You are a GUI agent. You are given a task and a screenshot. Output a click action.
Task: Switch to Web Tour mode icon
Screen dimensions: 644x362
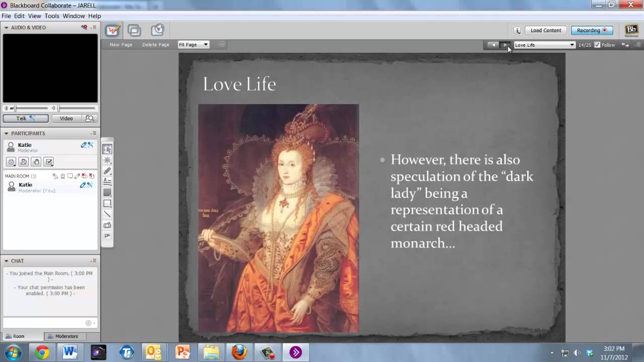[x=157, y=30]
